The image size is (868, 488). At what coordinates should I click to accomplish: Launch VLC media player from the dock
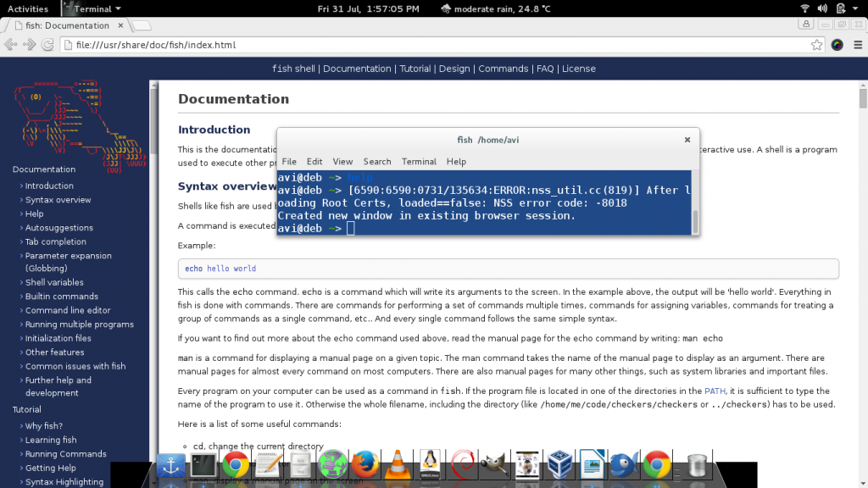click(396, 464)
